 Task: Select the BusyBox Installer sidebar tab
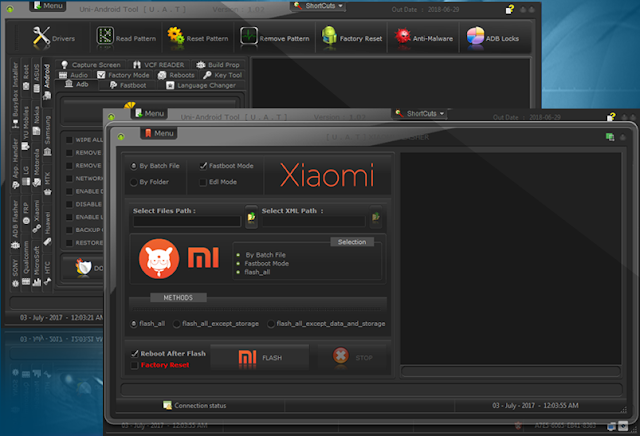pyautogui.click(x=15, y=96)
